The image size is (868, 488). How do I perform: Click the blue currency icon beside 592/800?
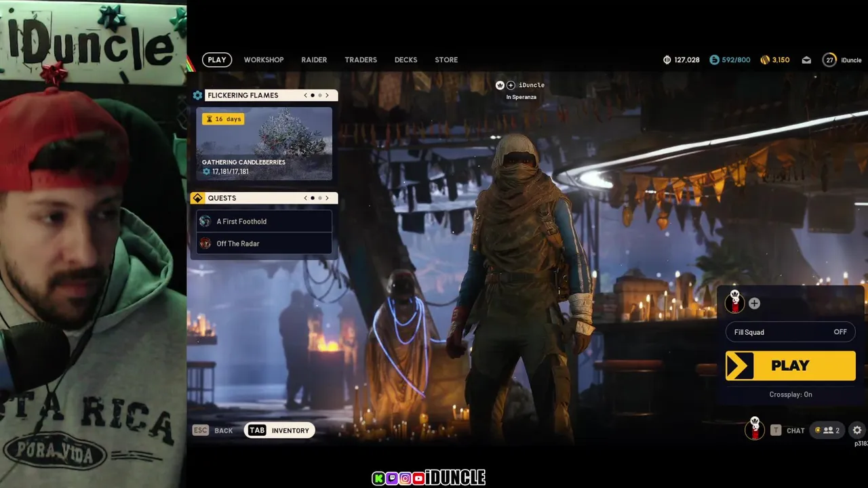(x=714, y=60)
